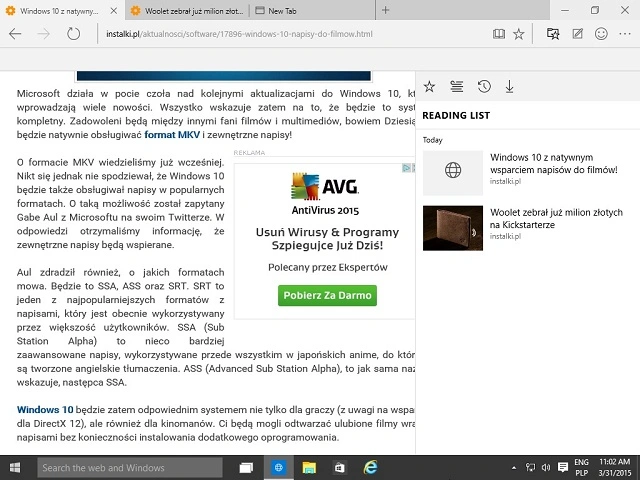
Task: Click the format MKV link in article
Action: click(172, 134)
